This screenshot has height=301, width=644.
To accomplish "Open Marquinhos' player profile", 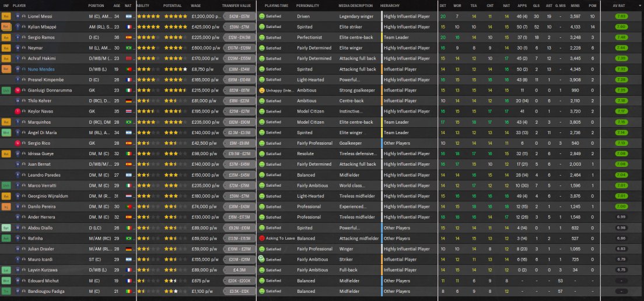I will pos(39,122).
